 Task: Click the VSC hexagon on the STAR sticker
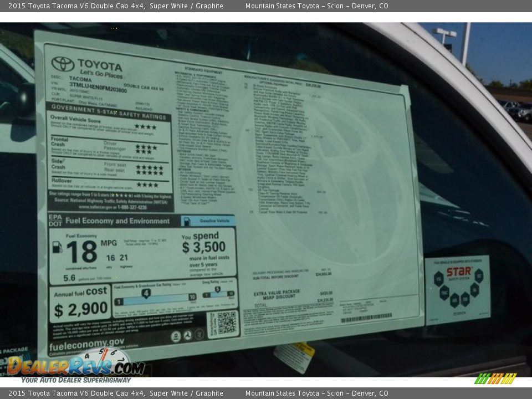point(438,279)
